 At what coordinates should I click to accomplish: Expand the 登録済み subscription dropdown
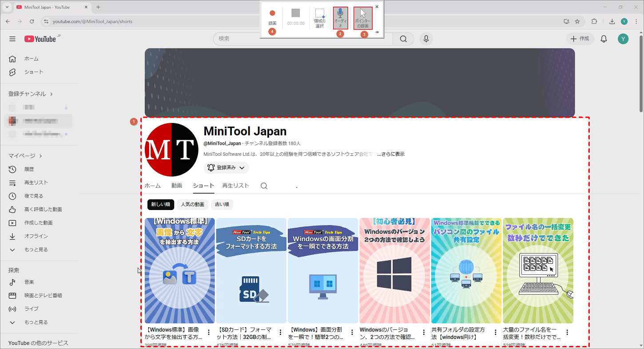click(226, 168)
